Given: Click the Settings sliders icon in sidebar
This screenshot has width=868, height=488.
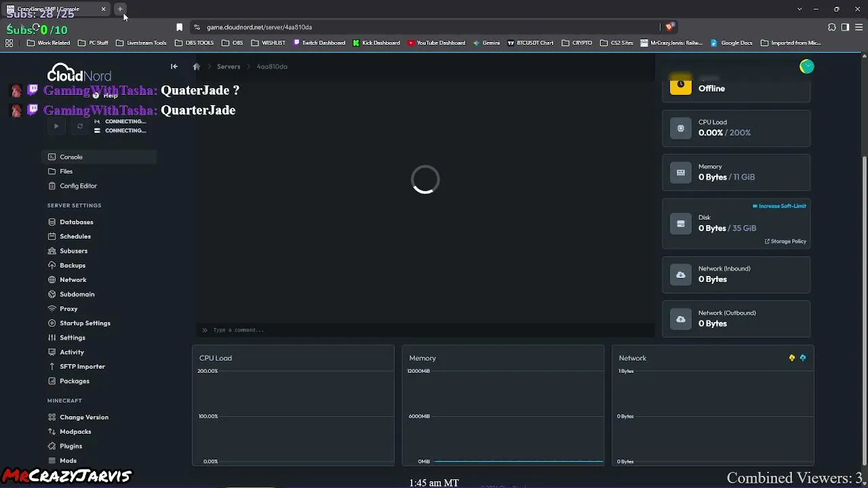Looking at the screenshot, I should click(x=52, y=338).
